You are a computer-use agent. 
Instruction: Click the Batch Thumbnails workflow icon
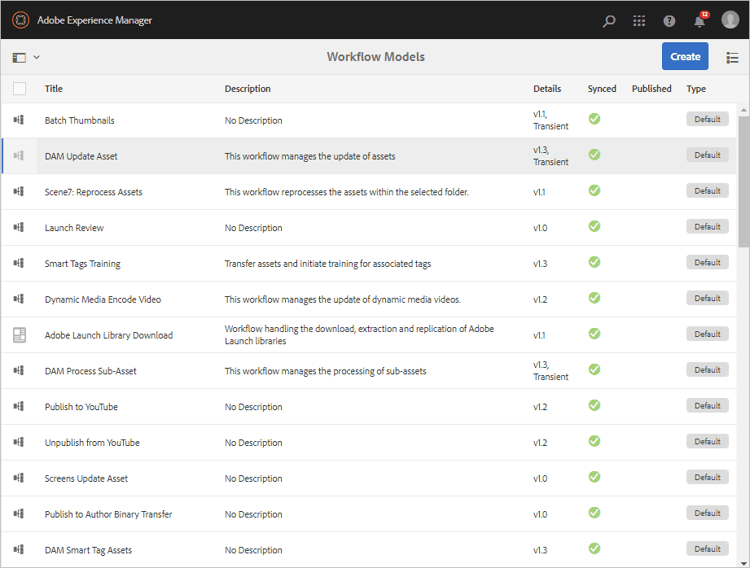[x=19, y=120]
